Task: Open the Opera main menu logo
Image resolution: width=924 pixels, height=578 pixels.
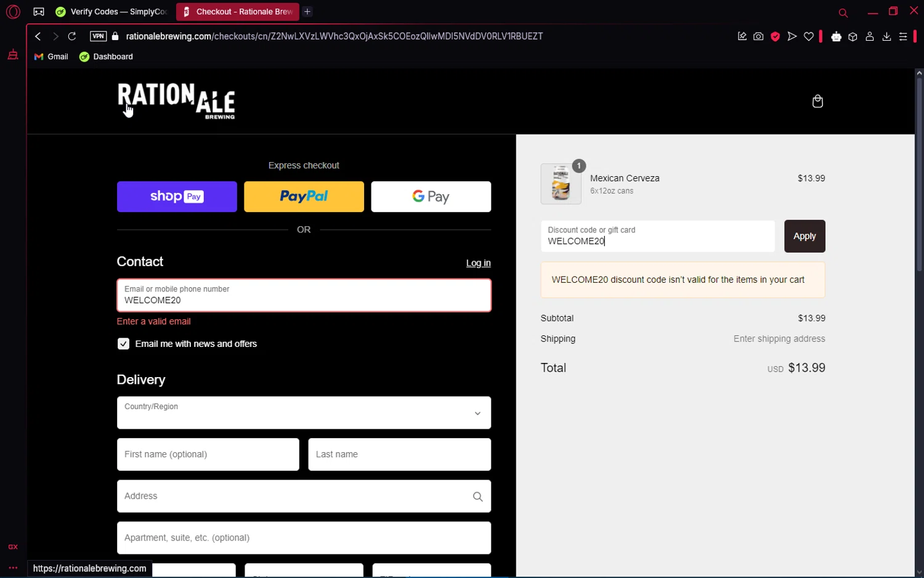Action: (x=13, y=12)
